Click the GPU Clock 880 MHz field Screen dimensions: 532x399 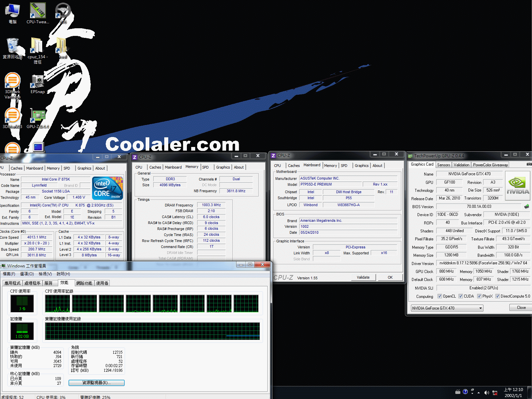447,271
